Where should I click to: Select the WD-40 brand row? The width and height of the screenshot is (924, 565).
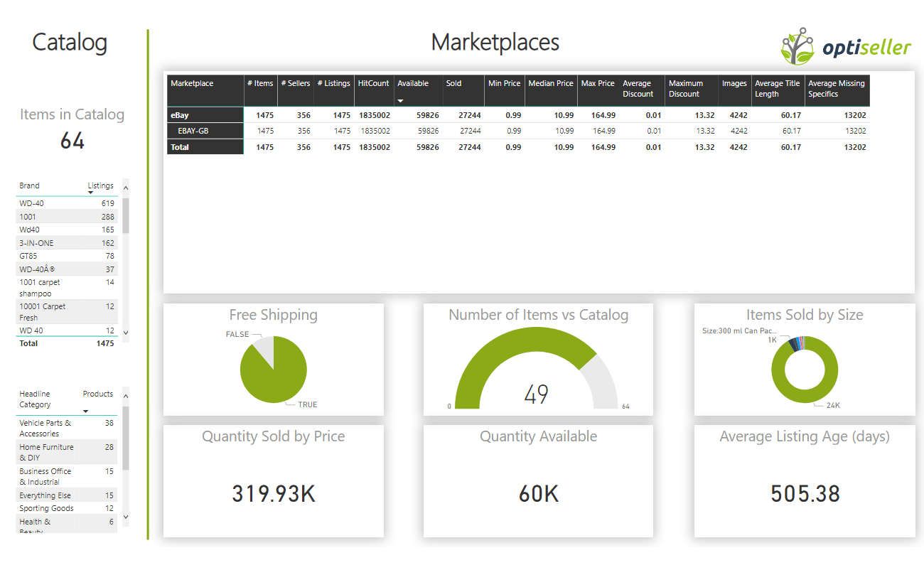coord(67,203)
